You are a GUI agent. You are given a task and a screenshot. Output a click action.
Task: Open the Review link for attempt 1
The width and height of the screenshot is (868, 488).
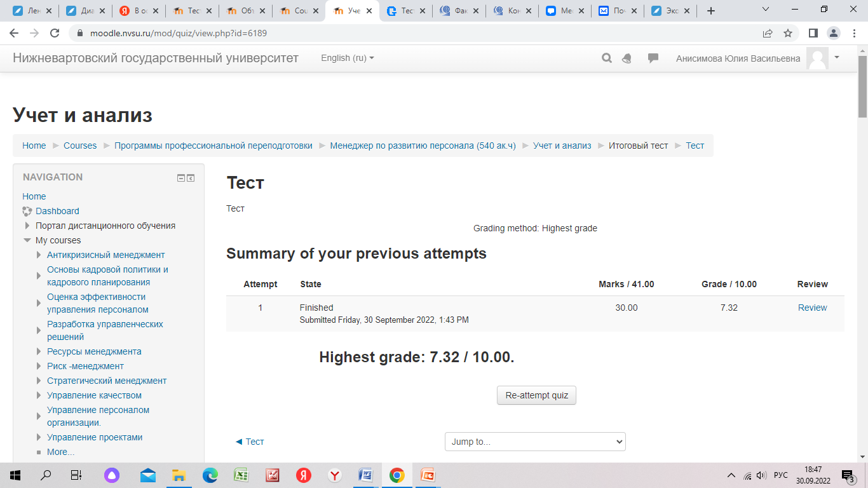pos(812,308)
